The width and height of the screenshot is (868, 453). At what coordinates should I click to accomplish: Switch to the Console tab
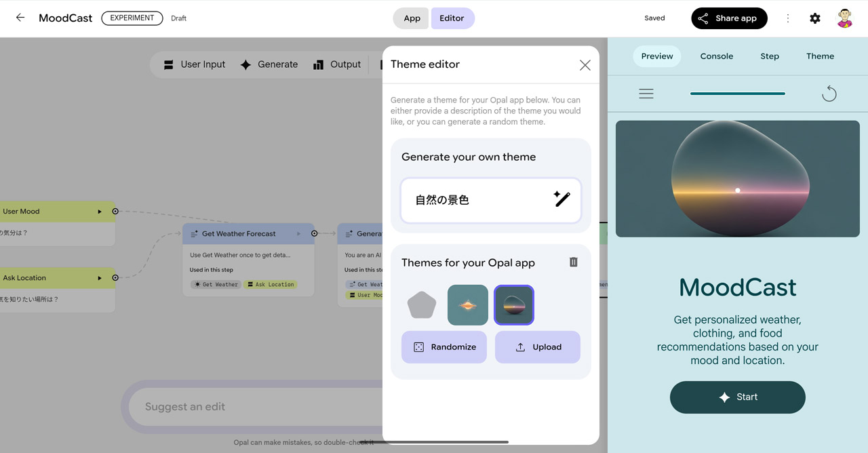coord(716,56)
